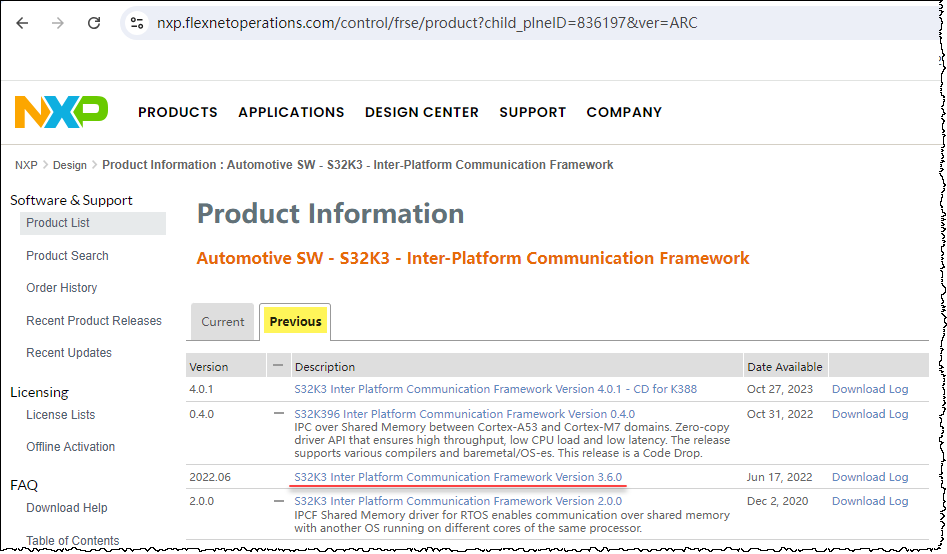This screenshot has height=554, width=947.
Task: Open Download Log for Oct 27, 2023
Action: 870,389
